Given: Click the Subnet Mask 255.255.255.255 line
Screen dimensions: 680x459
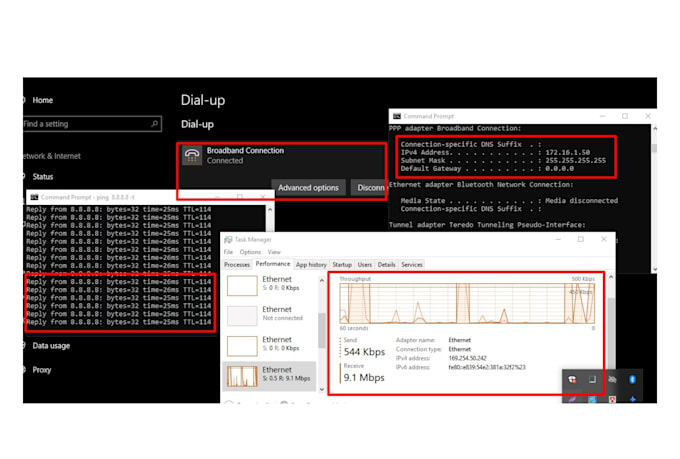Looking at the screenshot, I should click(503, 161).
